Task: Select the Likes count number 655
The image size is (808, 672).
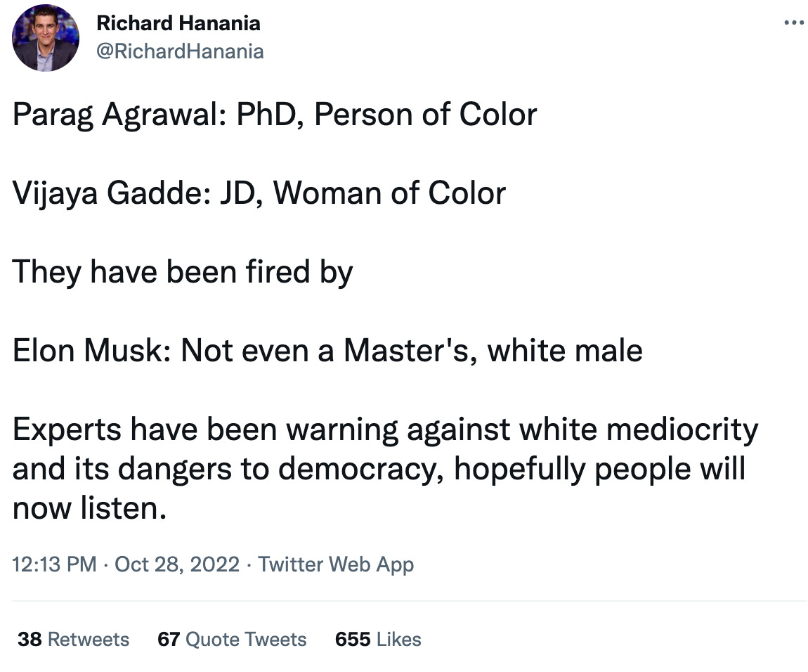Action: tap(350, 640)
